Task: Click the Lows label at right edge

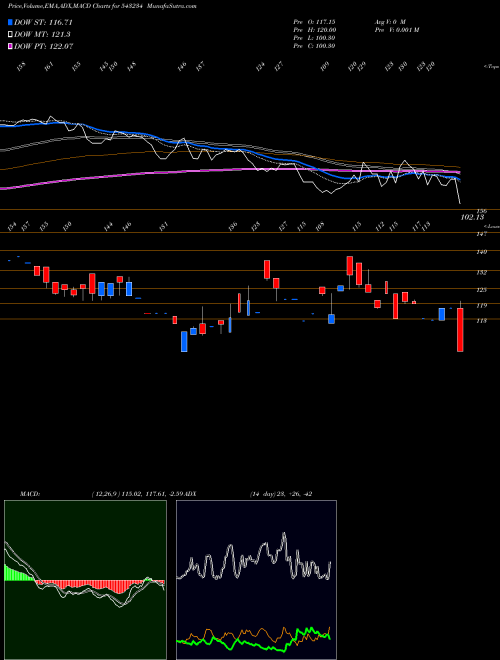Action: coord(492,226)
